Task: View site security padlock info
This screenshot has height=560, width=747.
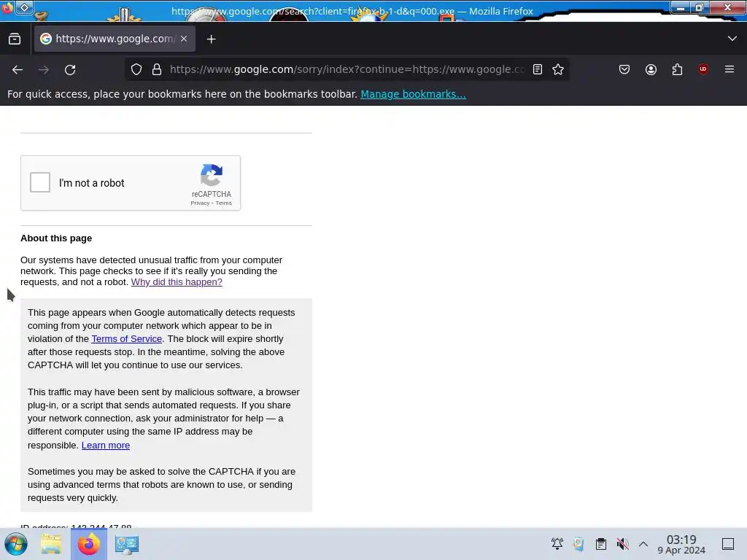Action: [x=157, y=69]
